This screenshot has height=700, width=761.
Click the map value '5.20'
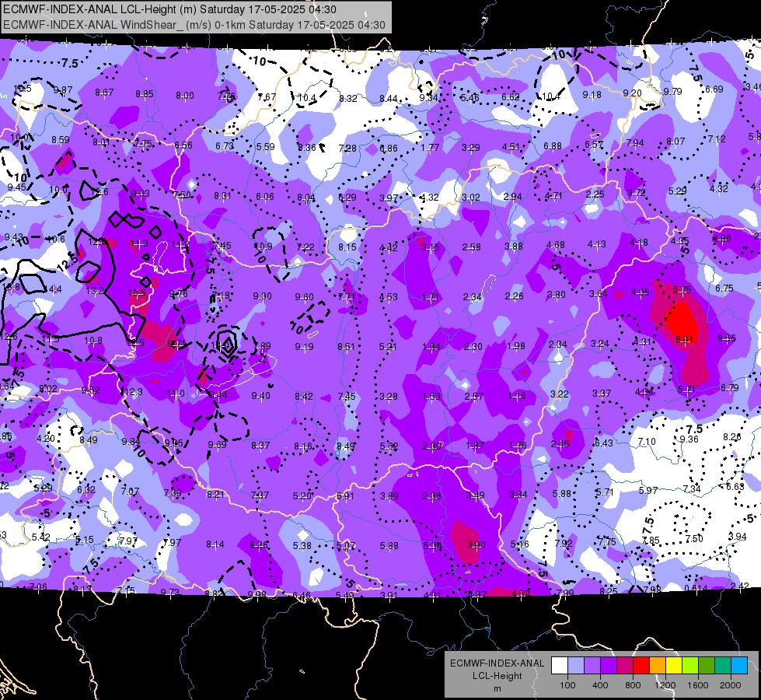pos(302,496)
